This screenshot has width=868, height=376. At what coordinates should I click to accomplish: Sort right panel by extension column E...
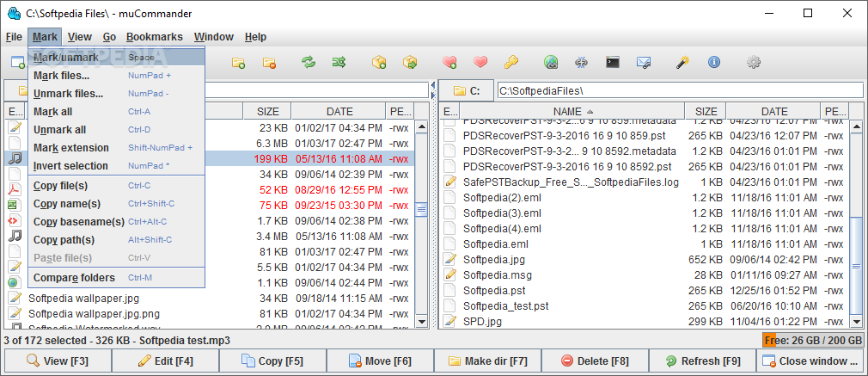pyautogui.click(x=451, y=111)
